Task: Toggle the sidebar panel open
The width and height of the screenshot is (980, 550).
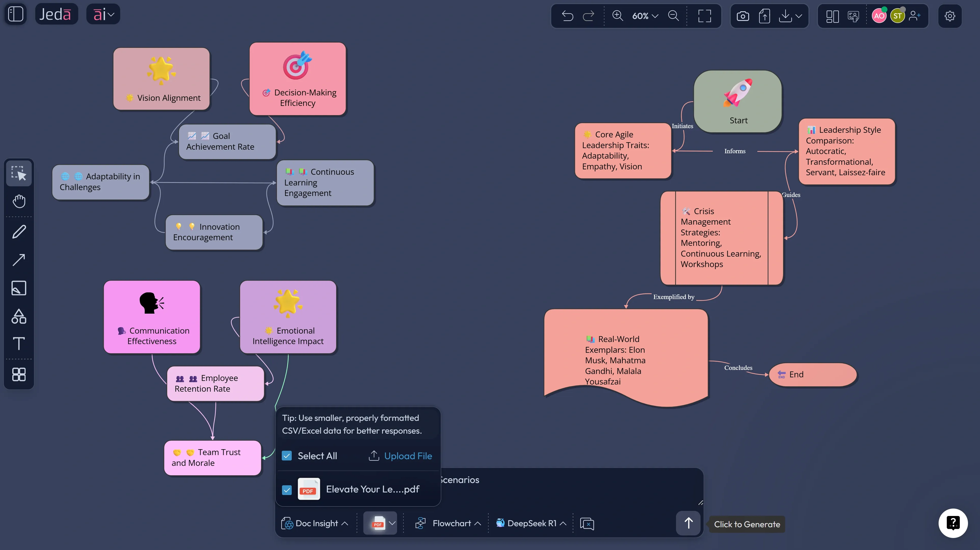Action: tap(15, 14)
